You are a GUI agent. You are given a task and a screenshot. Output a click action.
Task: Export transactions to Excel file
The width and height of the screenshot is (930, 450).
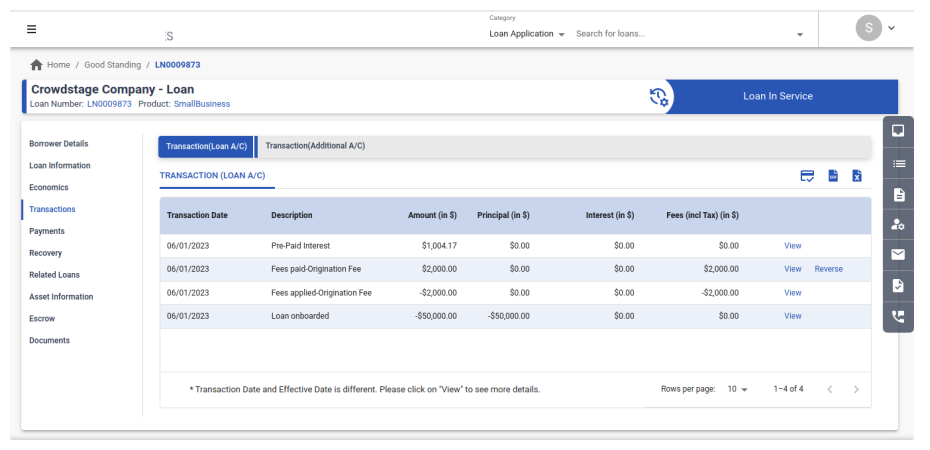pos(857,176)
